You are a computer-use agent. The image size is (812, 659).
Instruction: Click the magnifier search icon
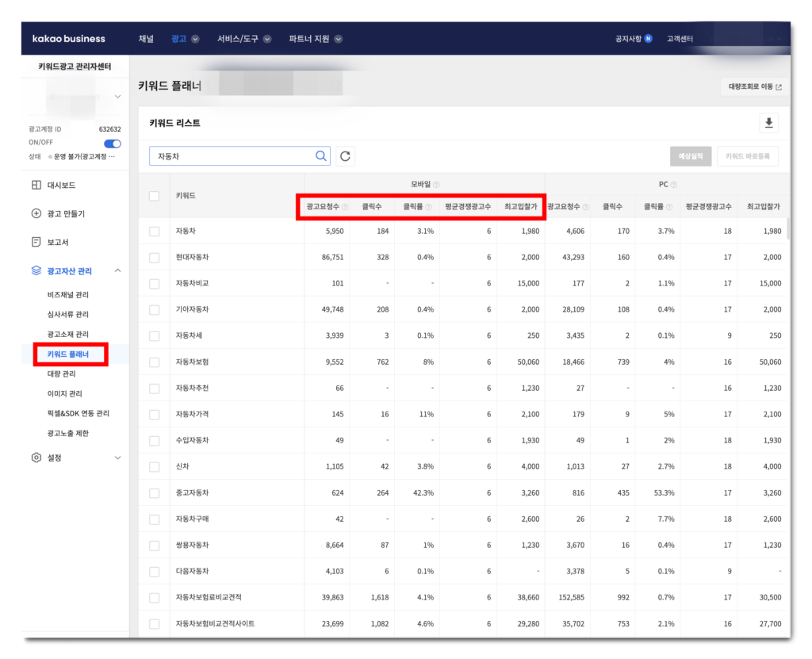click(x=321, y=156)
